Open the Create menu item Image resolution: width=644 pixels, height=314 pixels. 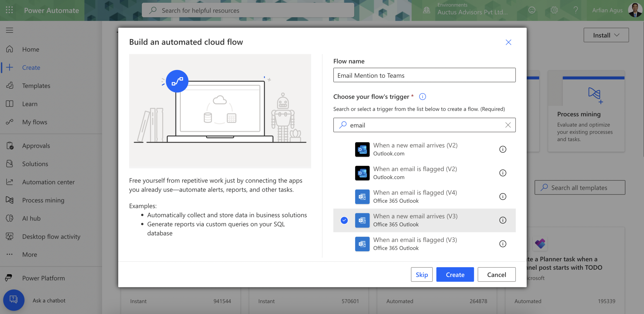coord(51,67)
